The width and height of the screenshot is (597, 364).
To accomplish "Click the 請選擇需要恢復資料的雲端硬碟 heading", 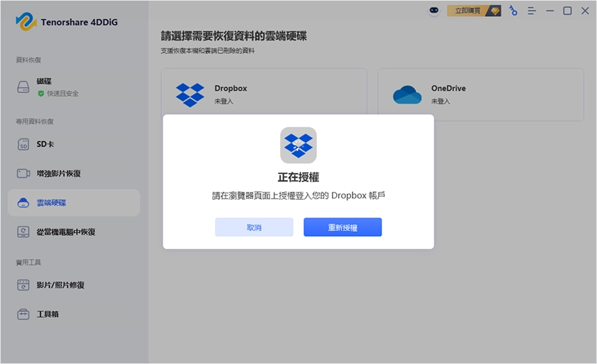I will tap(234, 36).
